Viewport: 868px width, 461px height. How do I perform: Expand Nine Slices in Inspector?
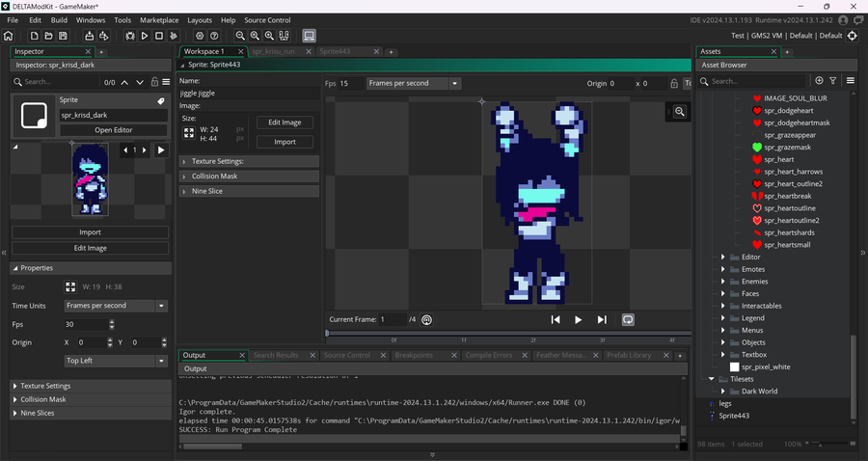click(91, 414)
